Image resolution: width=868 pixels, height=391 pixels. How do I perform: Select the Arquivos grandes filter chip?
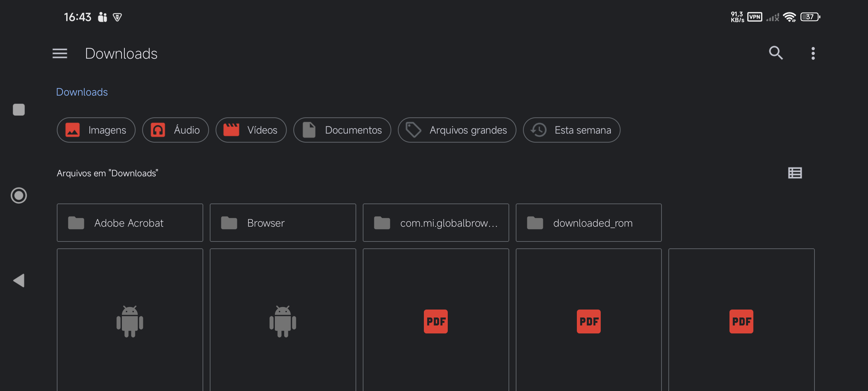(x=457, y=130)
